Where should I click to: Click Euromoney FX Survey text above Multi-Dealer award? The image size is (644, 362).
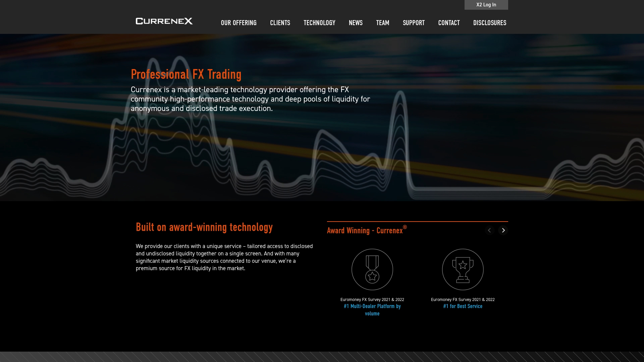[372, 300]
